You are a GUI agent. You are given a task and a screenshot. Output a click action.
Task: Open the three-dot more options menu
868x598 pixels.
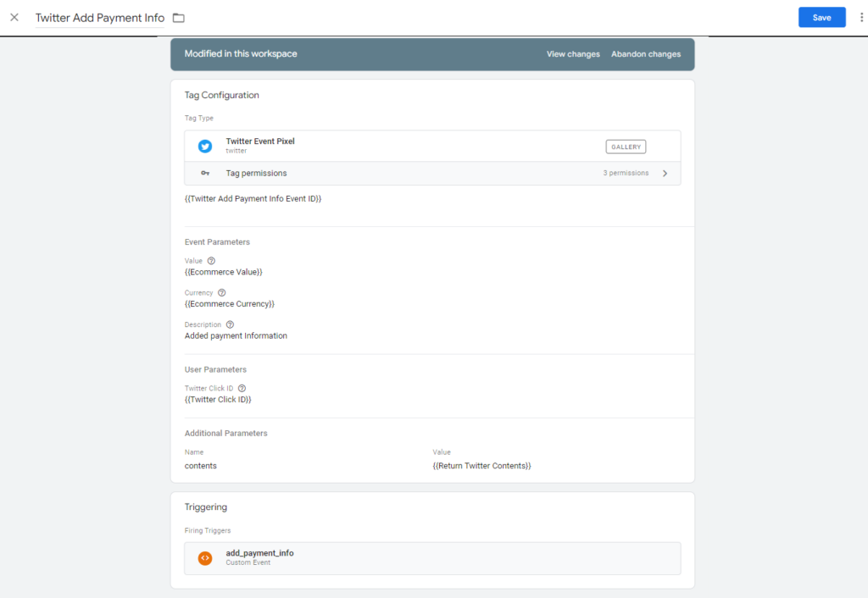861,18
